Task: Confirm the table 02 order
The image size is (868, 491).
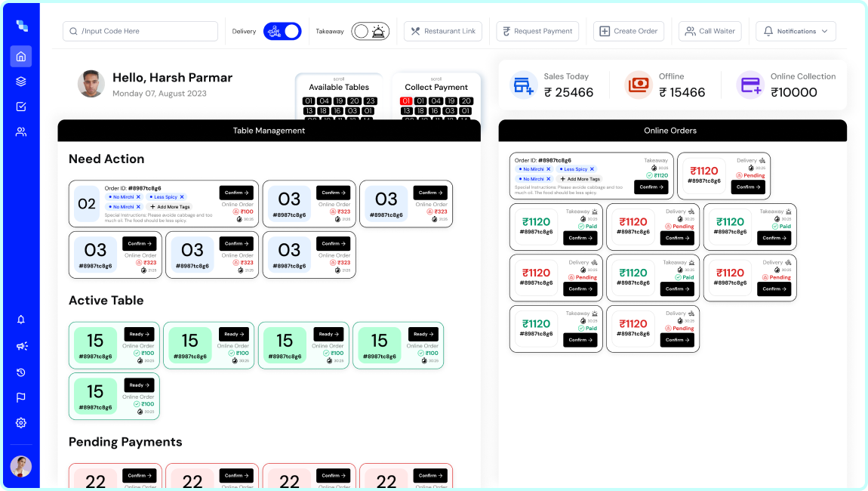Action: (x=236, y=193)
